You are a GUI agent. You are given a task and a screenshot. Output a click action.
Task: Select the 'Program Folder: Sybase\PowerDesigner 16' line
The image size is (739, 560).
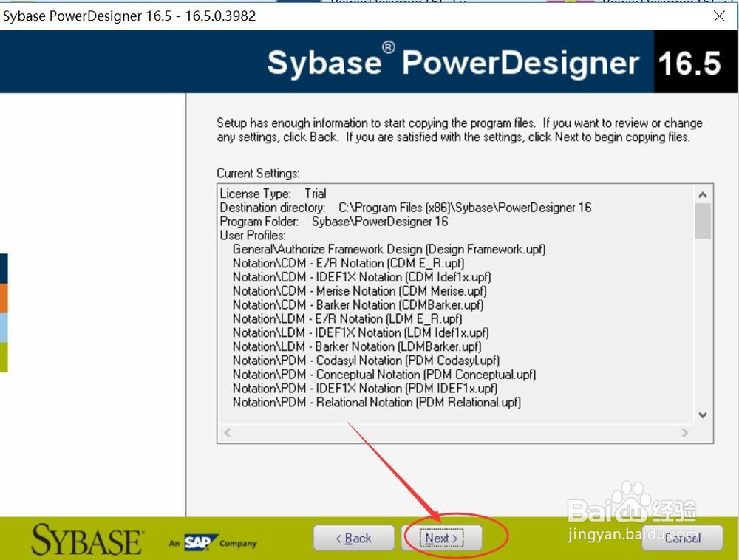[334, 222]
